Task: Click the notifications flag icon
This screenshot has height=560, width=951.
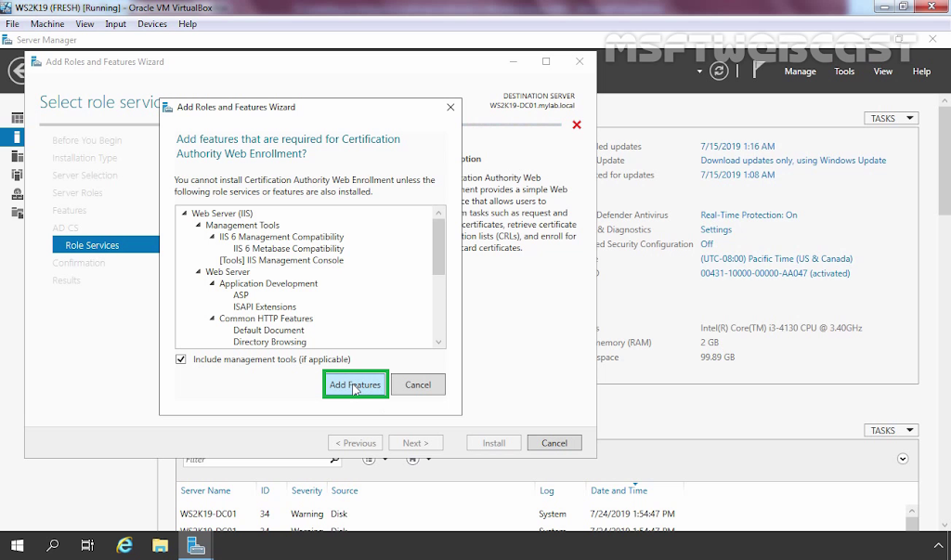Action: click(x=758, y=71)
